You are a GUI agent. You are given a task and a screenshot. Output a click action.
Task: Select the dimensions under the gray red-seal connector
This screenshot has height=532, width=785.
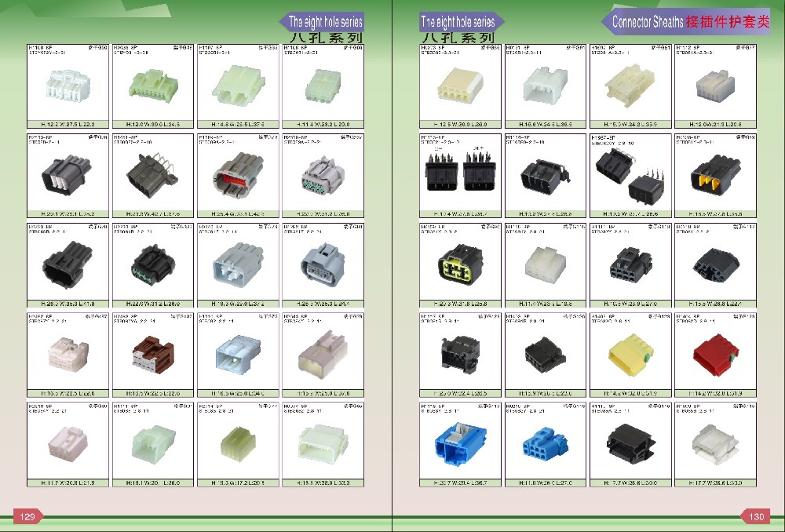[238, 213]
